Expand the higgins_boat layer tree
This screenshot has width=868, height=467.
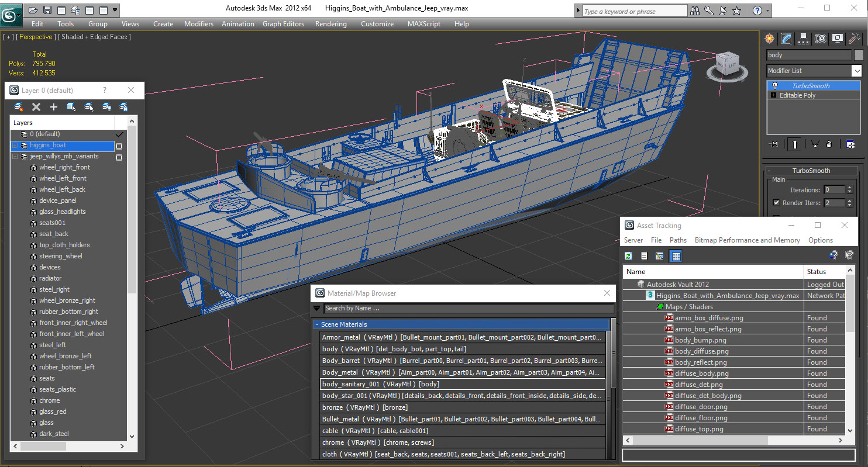click(15, 146)
